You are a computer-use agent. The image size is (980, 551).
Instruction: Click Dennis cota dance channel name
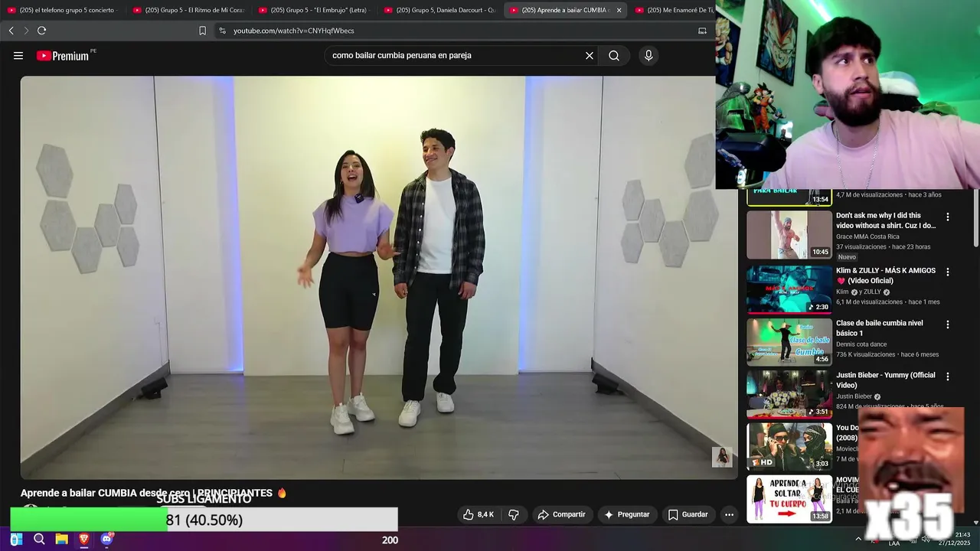tap(866, 344)
